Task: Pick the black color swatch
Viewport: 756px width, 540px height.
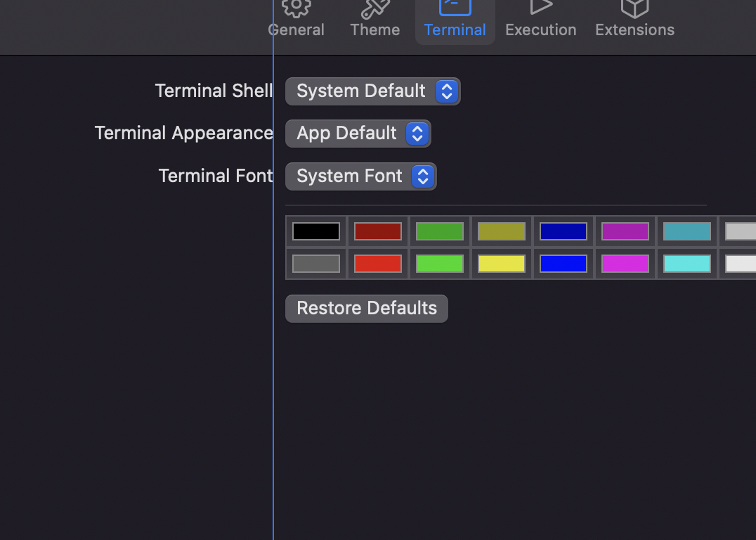Action: (x=315, y=231)
